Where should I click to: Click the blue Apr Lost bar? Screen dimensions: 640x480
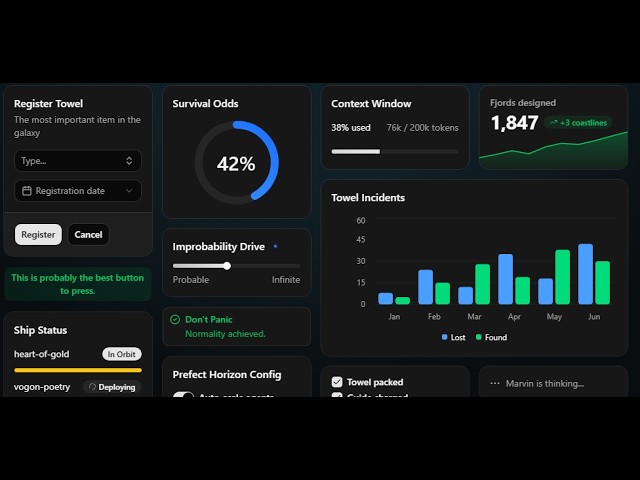point(505,279)
